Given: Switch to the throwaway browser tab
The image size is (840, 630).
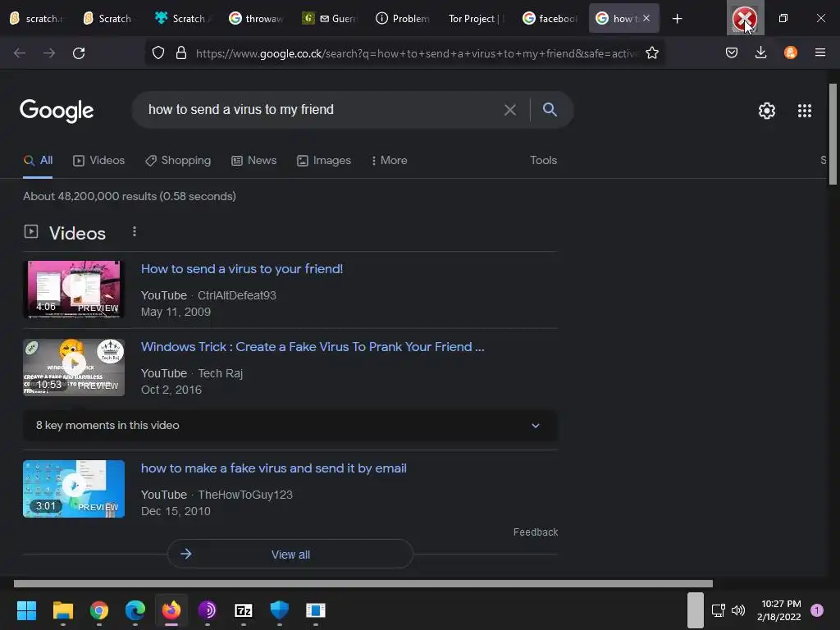Looking at the screenshot, I should click(256, 19).
